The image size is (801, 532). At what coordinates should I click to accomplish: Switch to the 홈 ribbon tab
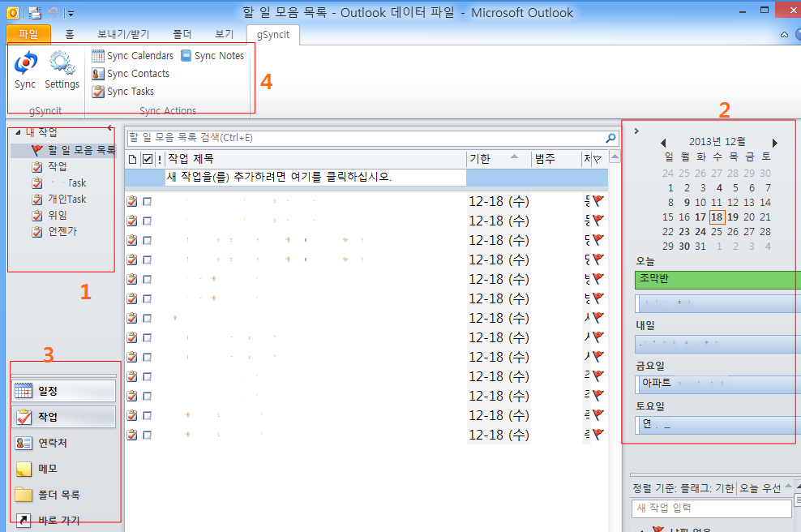[x=70, y=34]
